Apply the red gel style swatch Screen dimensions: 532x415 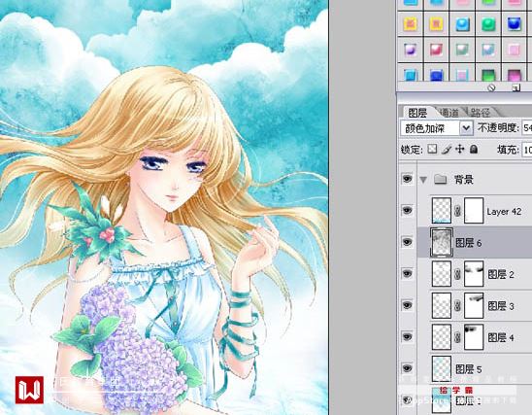(436, 50)
